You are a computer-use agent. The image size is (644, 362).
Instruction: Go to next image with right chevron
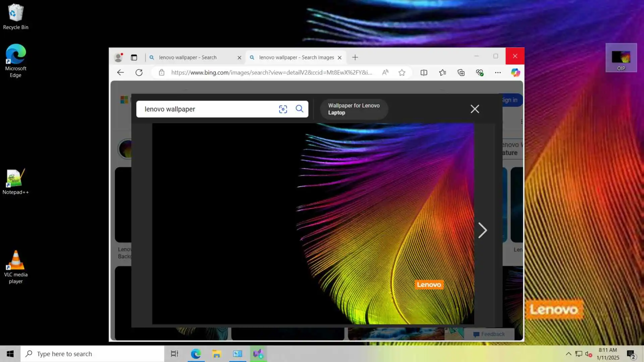[x=482, y=231]
